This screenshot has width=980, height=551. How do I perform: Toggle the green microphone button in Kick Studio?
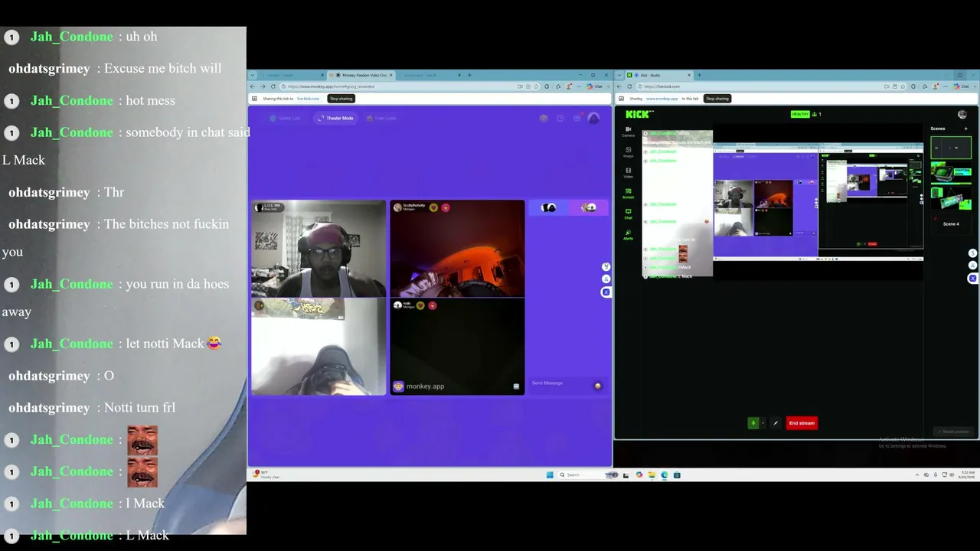753,423
